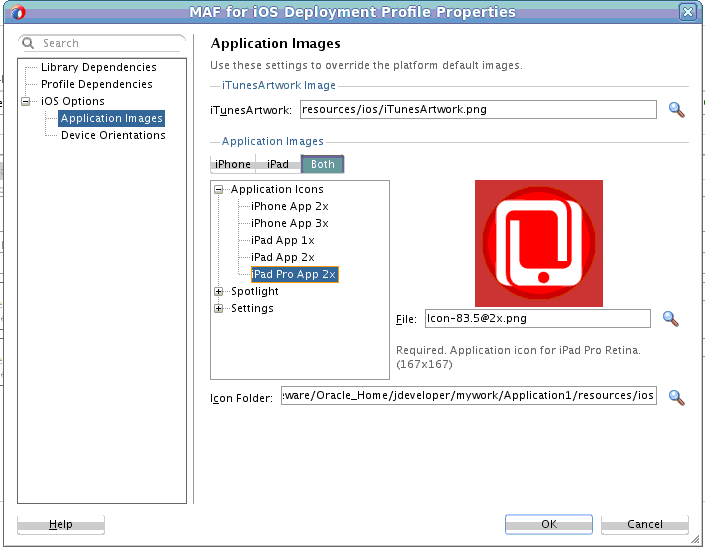Click the search magnifier icon in the search box
Viewport: 705px width, 550px height.
pos(28,43)
